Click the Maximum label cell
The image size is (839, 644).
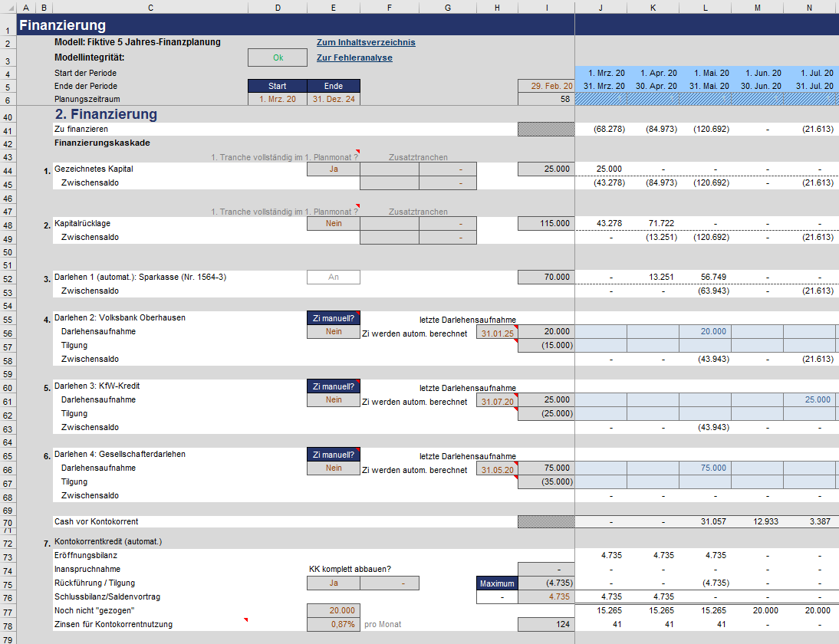497,583
